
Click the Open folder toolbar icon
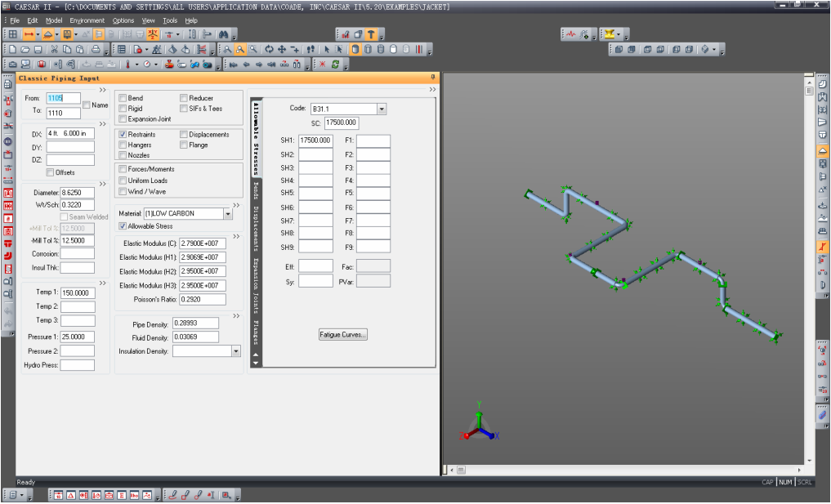[25, 49]
